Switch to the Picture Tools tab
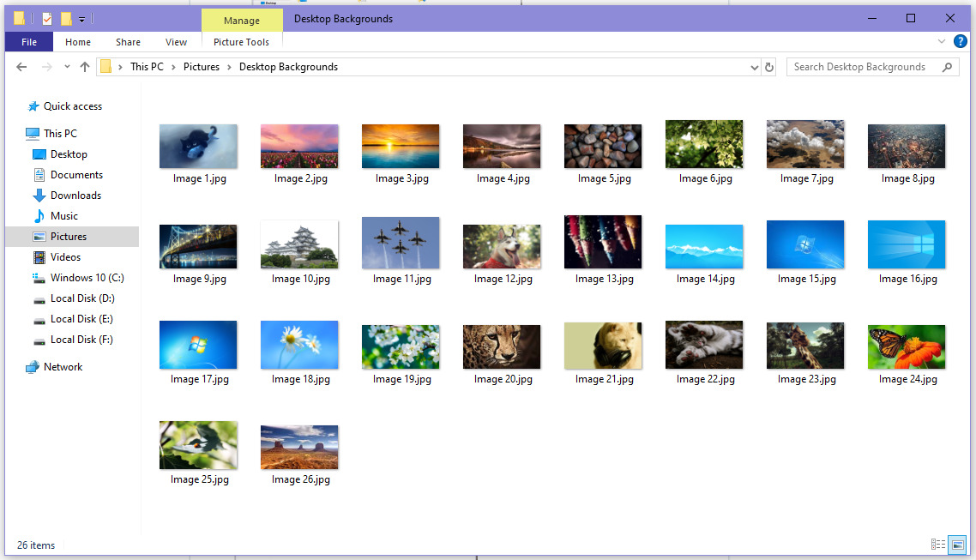The image size is (976, 560). pos(241,42)
